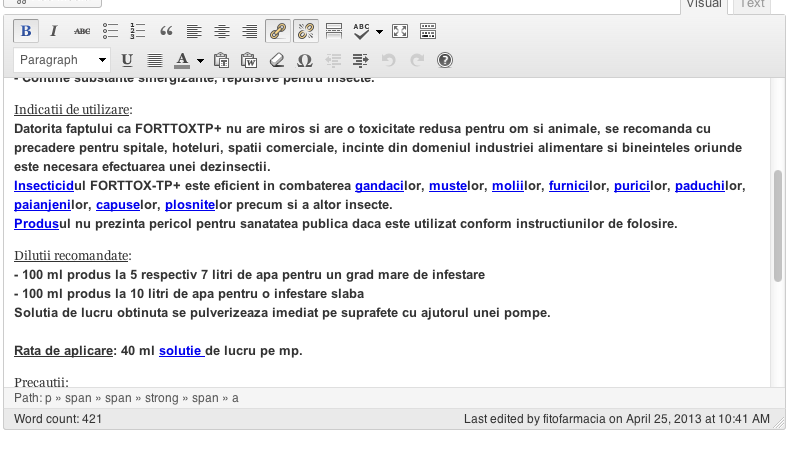Click the gandaci link
The width and height of the screenshot is (793, 449).
click(x=379, y=186)
